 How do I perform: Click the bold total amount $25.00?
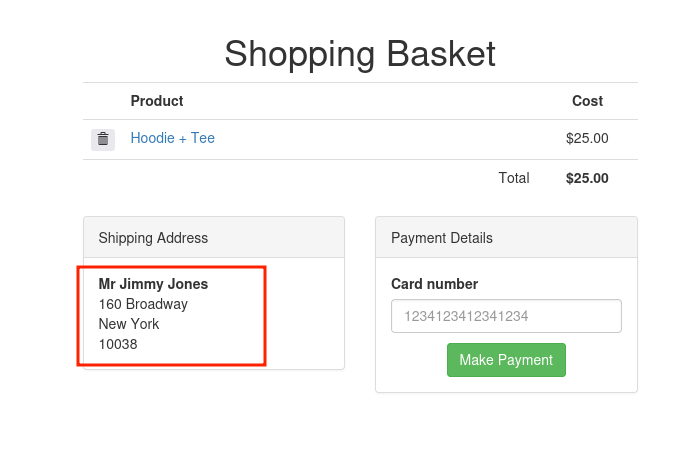point(587,178)
